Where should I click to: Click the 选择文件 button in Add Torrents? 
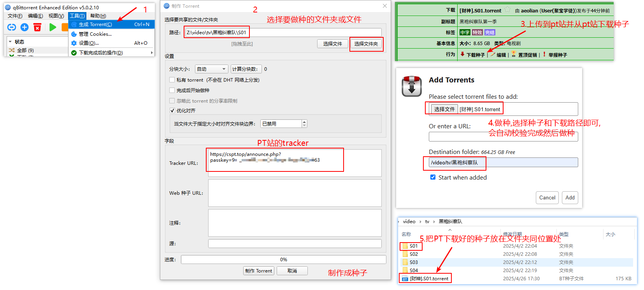pos(444,109)
